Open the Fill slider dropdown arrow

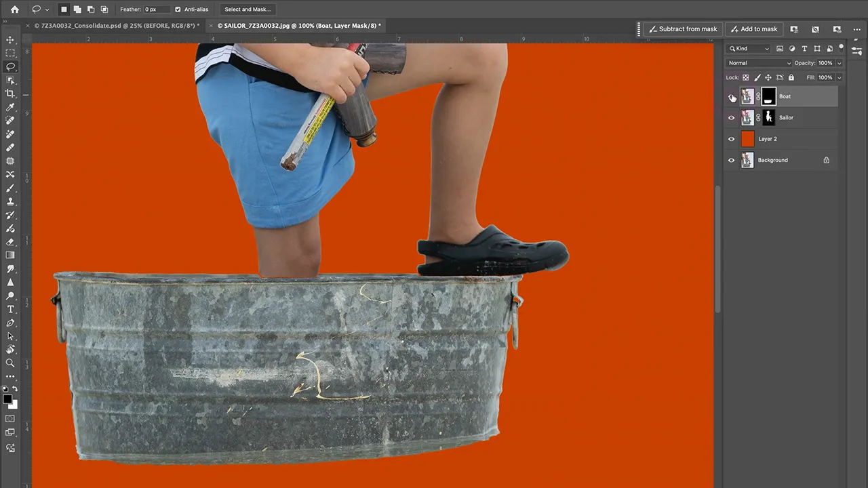[839, 77]
